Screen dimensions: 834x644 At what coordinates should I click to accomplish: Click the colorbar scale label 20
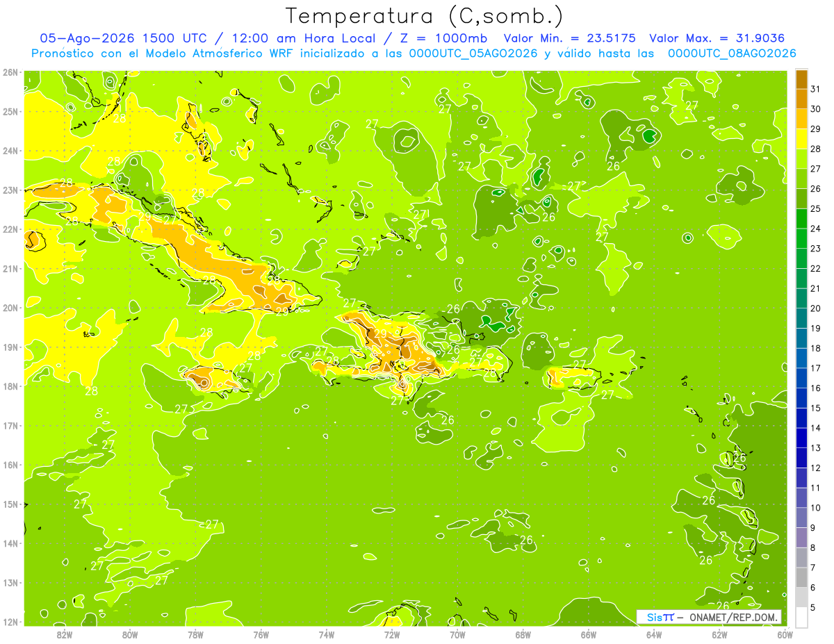(x=816, y=308)
